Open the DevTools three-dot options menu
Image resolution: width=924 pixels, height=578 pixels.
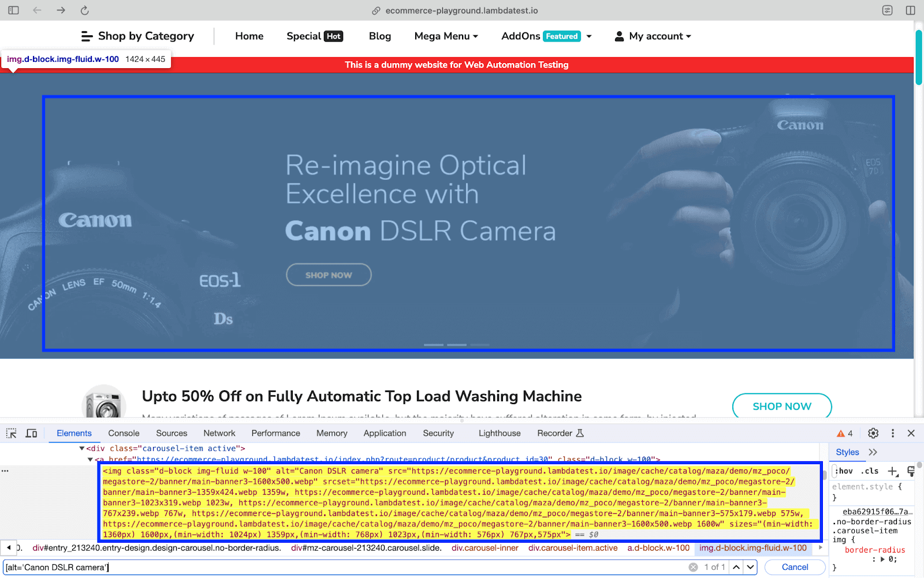(893, 433)
